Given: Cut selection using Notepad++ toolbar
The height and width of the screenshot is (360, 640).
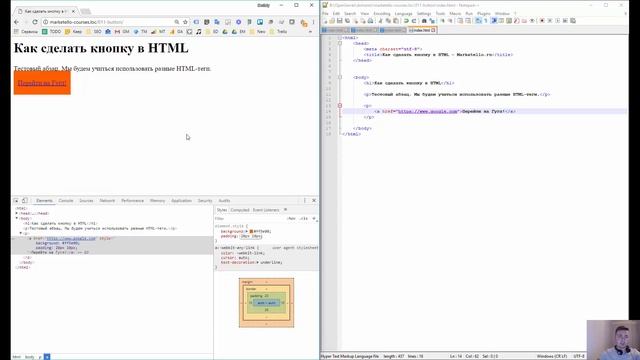Looking at the screenshot, I should [380, 21].
